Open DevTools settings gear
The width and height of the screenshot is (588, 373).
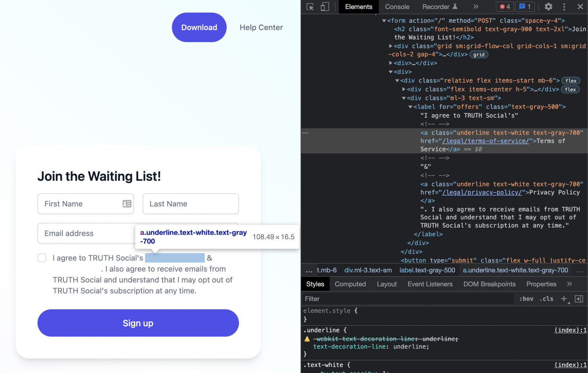click(x=548, y=7)
